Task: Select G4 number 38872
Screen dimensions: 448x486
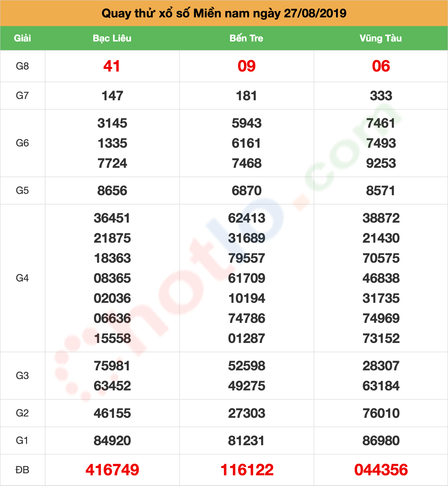Action: click(381, 218)
